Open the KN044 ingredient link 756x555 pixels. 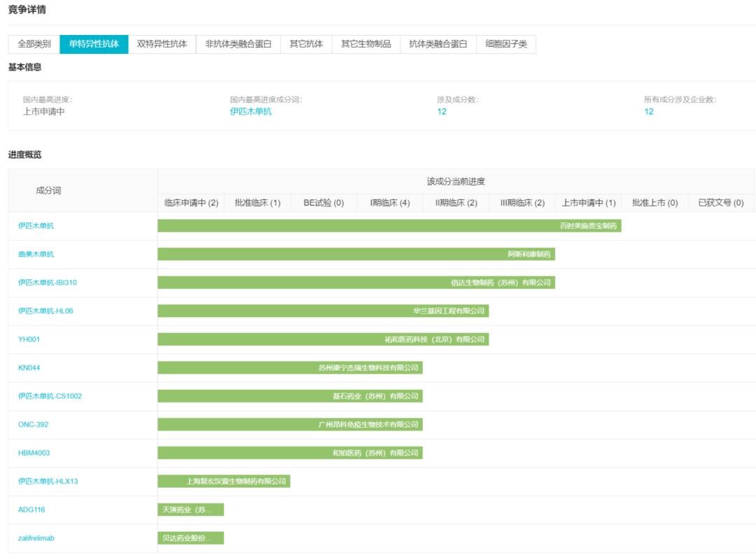click(x=29, y=368)
